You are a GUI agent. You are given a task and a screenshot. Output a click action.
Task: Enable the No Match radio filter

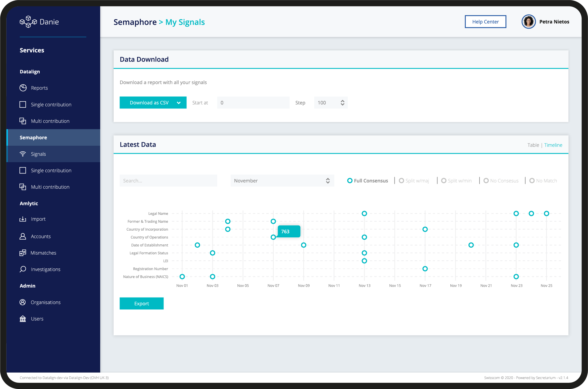click(532, 181)
